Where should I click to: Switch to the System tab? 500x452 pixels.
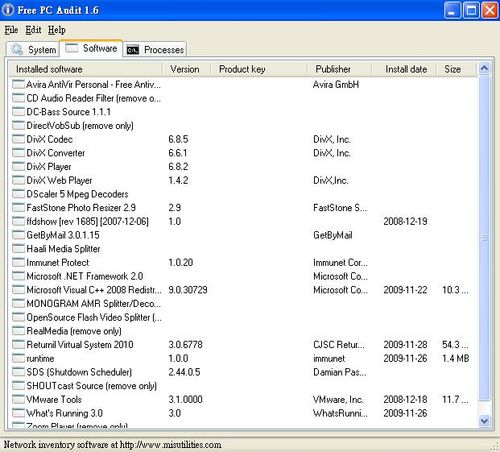33,50
